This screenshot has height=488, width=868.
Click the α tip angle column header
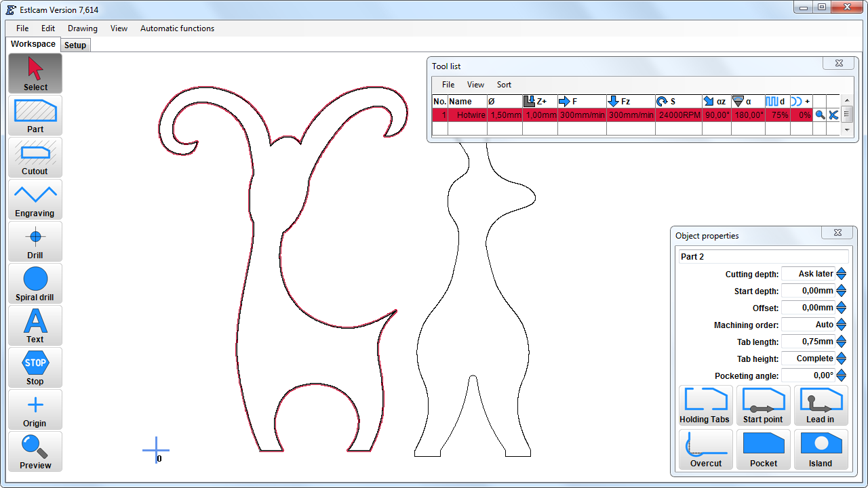(x=748, y=102)
